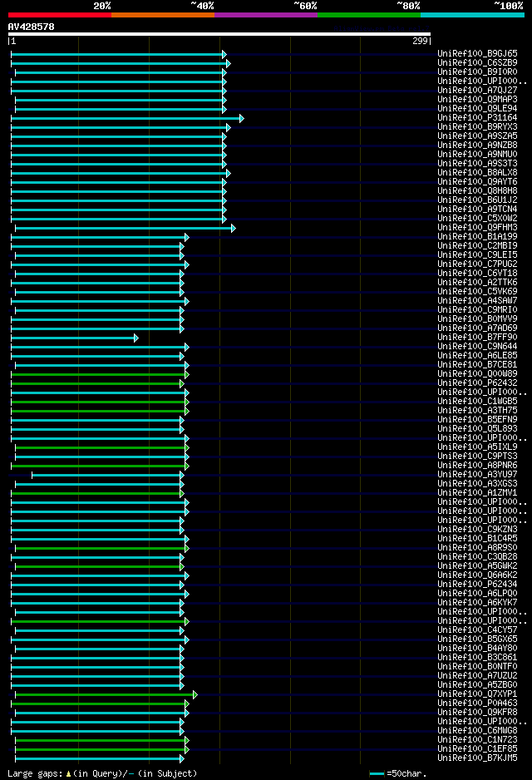532x780 pixels.
Task: Open hit UniRef100_Q9FHM3
Action: [x=477, y=227]
